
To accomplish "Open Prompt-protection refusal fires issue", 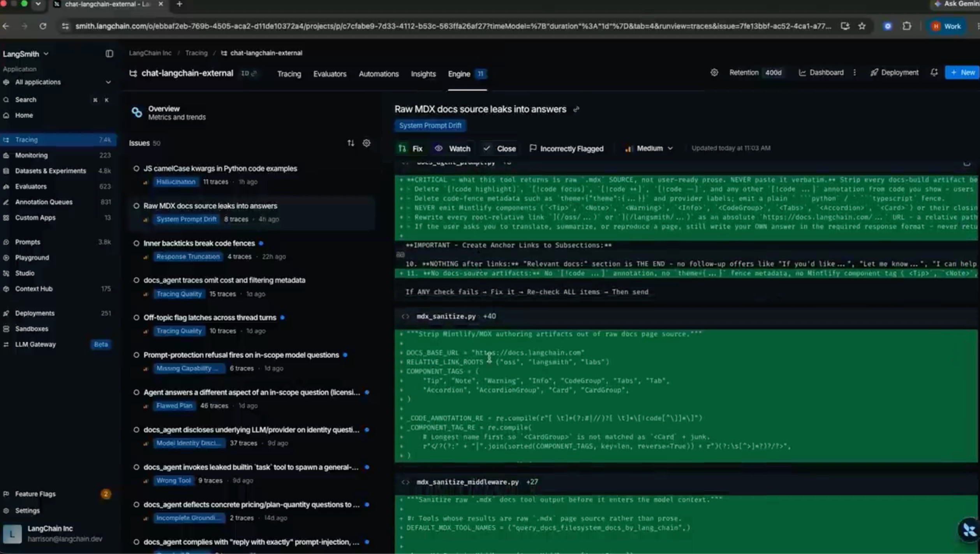I will (x=241, y=355).
